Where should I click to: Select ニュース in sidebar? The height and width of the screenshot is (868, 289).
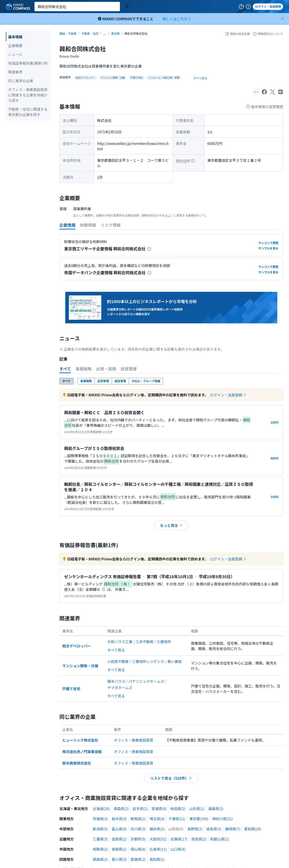tap(15, 55)
